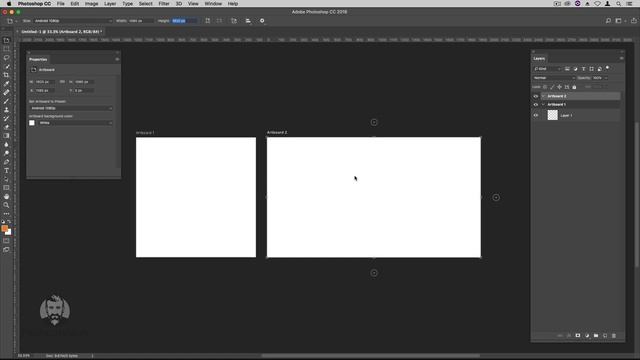Add new artboard right of Artboard 2

[x=496, y=198]
